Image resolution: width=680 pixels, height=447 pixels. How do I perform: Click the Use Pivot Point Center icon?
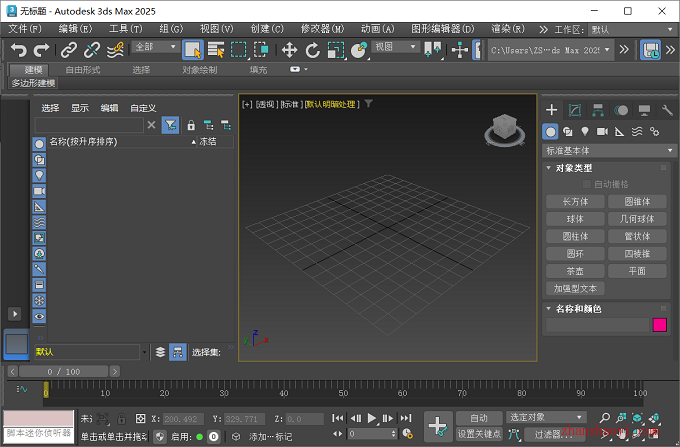433,50
